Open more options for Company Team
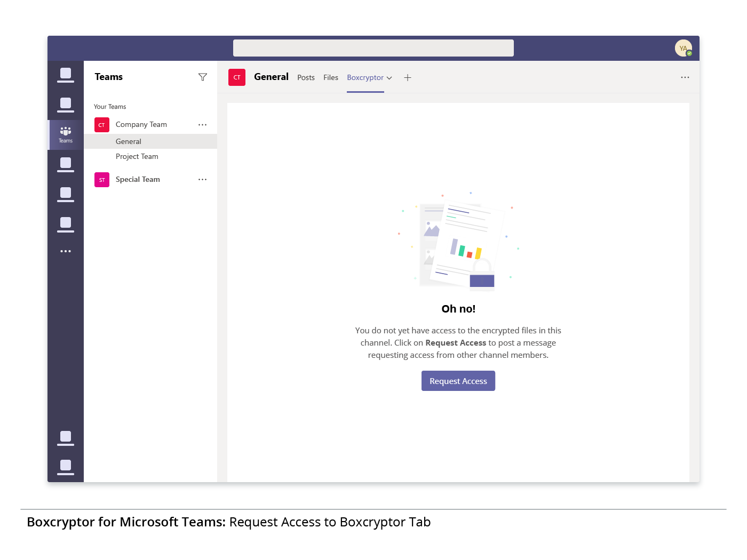This screenshot has height=560, width=747. point(202,125)
